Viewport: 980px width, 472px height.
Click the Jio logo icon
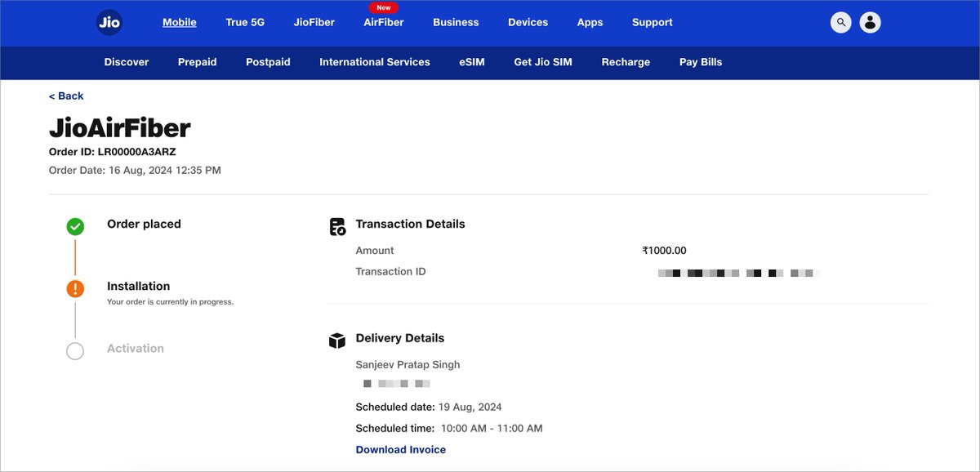coord(109,23)
